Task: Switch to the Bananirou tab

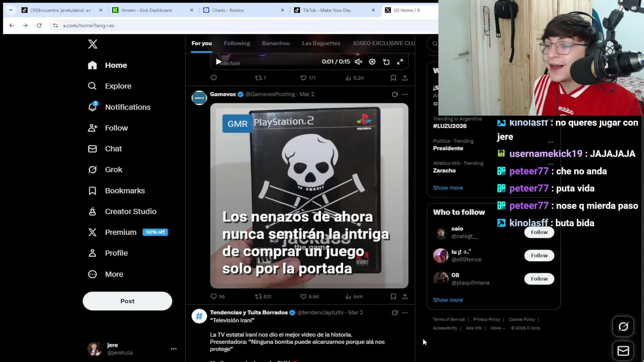Action: pyautogui.click(x=276, y=43)
